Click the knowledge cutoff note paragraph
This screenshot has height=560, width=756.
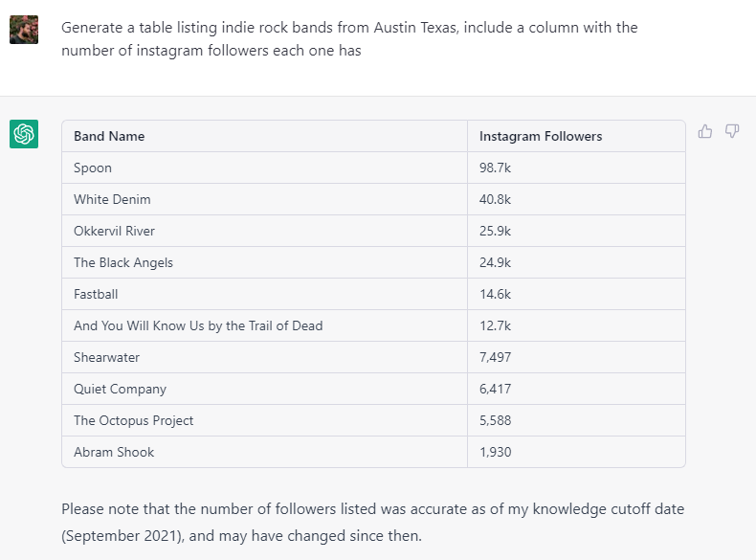(x=372, y=523)
